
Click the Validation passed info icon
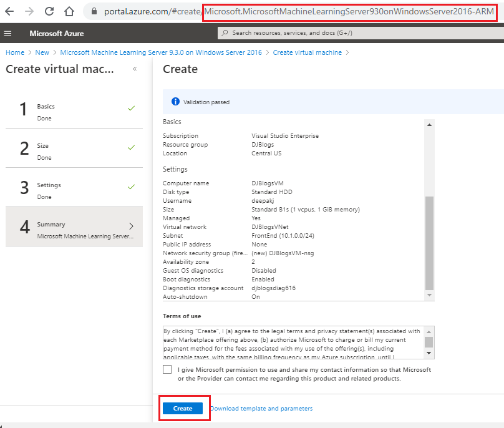click(175, 102)
